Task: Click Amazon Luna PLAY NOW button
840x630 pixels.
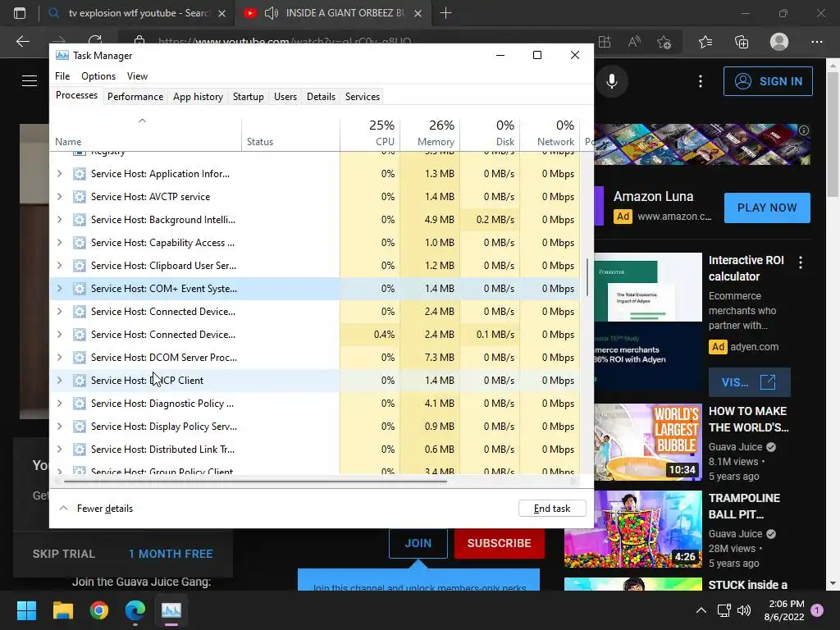Action: [767, 208]
